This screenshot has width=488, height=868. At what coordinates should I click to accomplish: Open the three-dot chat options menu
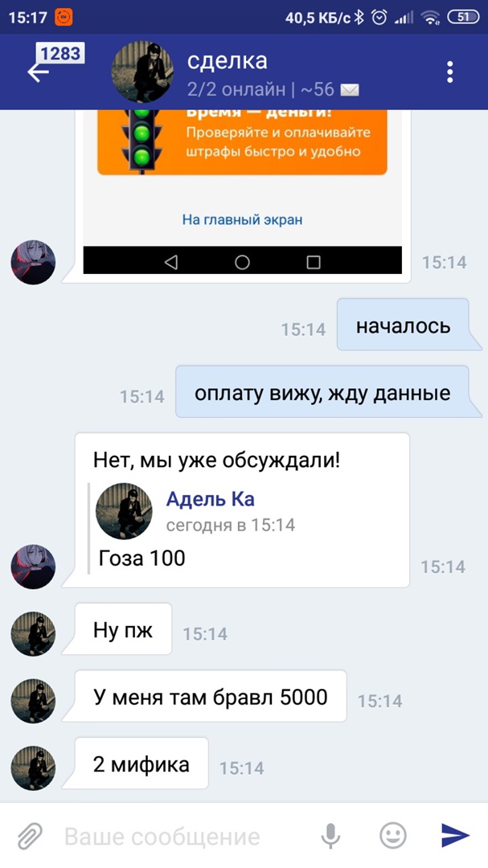point(449,72)
